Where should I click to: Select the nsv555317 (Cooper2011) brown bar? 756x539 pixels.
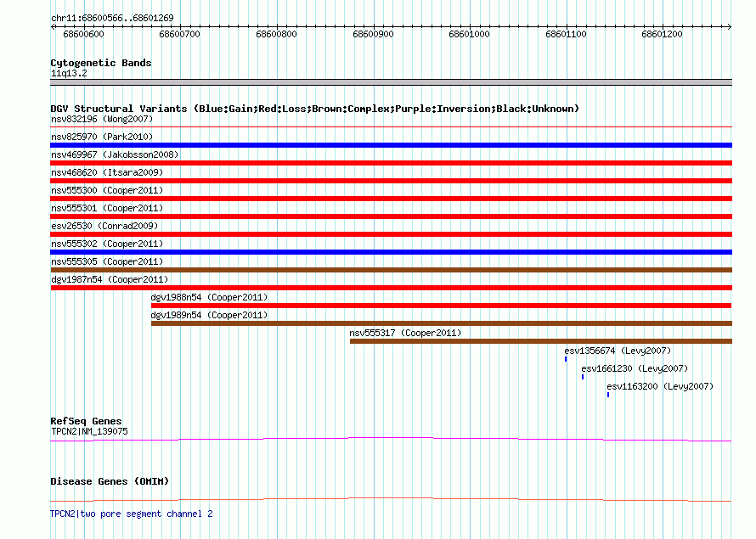(x=541, y=341)
